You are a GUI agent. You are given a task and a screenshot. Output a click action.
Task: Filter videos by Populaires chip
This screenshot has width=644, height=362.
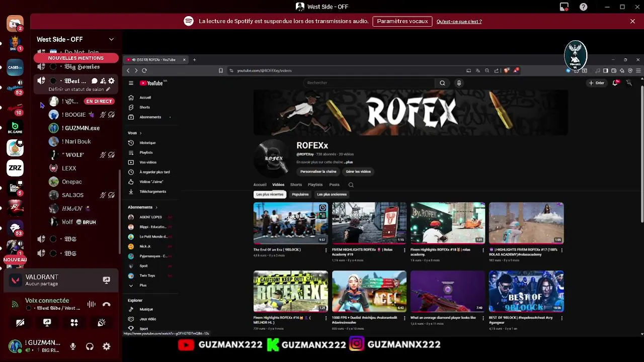click(300, 195)
